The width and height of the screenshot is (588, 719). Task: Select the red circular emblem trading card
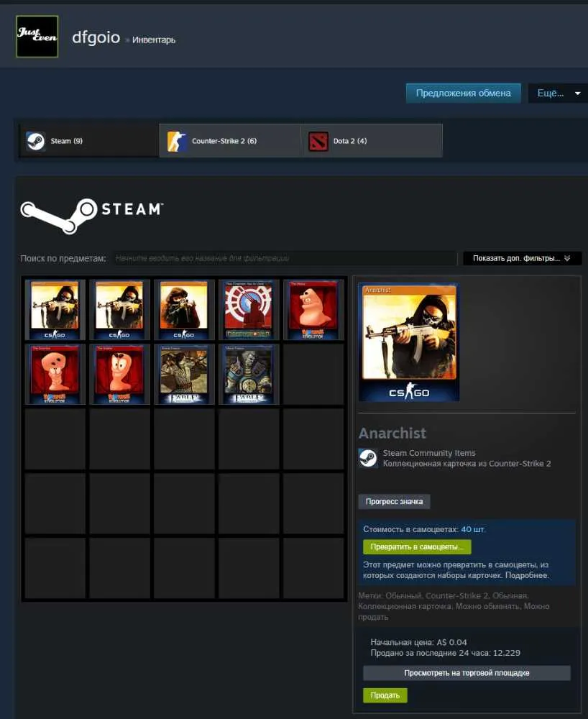pos(249,310)
